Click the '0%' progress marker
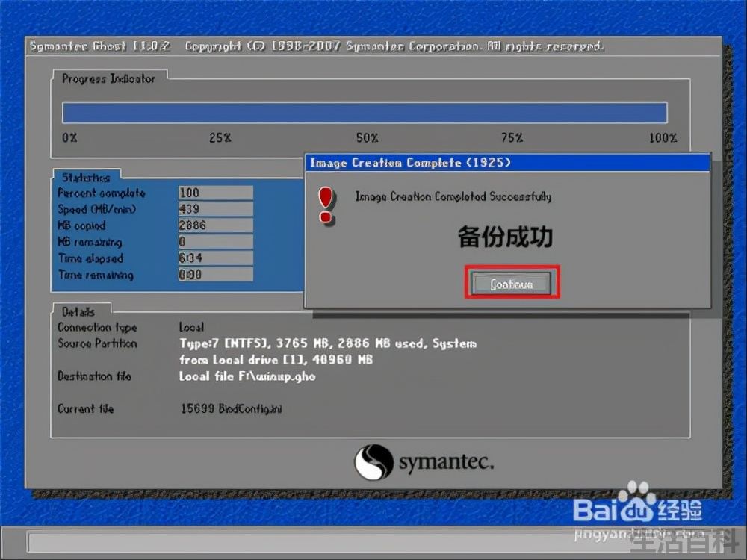 tap(69, 138)
